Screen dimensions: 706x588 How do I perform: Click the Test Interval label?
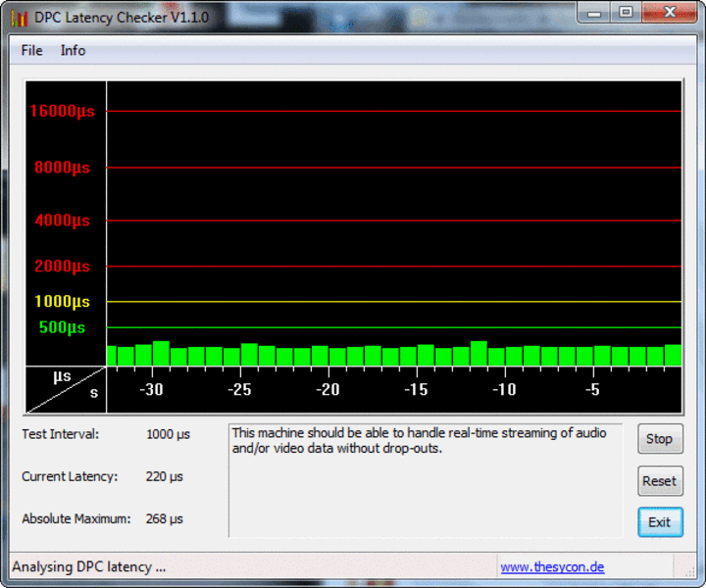[x=61, y=434]
